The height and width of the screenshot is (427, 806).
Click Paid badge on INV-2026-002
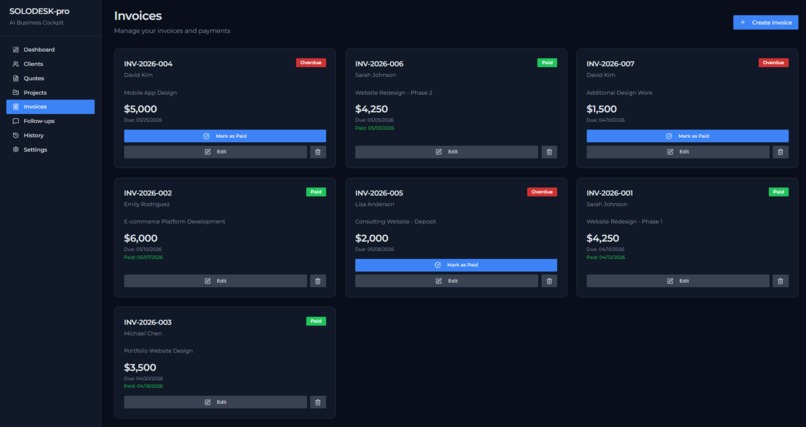(x=316, y=192)
